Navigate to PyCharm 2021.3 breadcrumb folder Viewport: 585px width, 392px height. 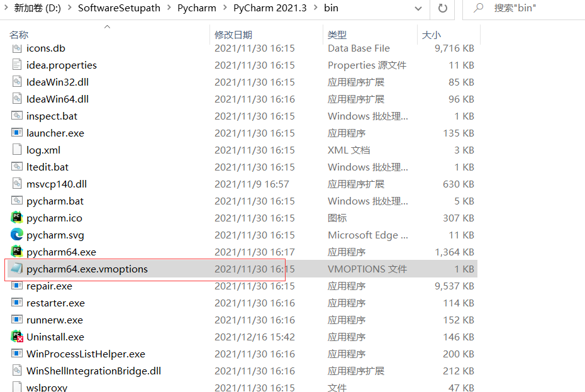point(270,8)
